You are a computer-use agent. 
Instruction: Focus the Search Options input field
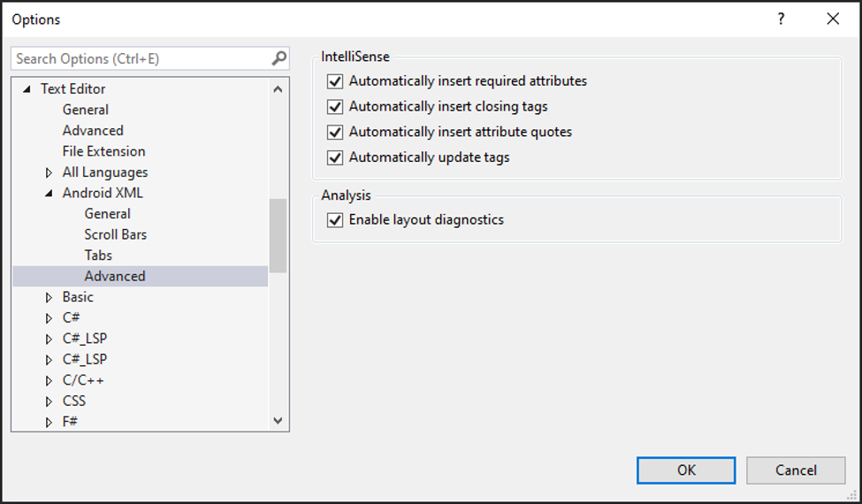point(141,58)
